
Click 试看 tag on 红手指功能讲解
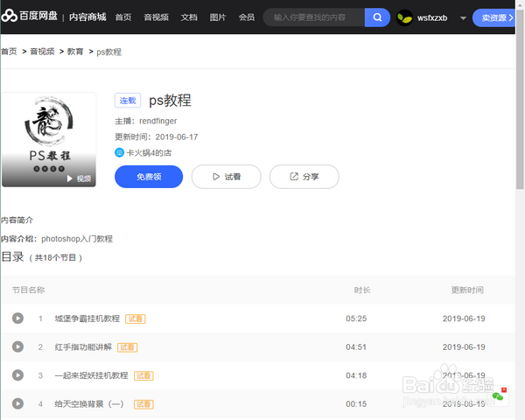127,347
